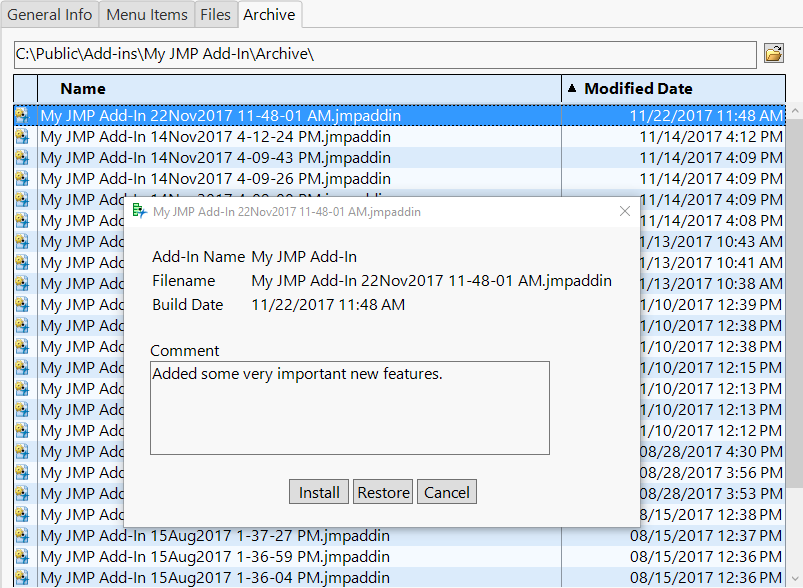The height and width of the screenshot is (588, 803).
Task: Click the add-in icon beside 15Aug2017 1-36-59 PM
Action: [22, 557]
